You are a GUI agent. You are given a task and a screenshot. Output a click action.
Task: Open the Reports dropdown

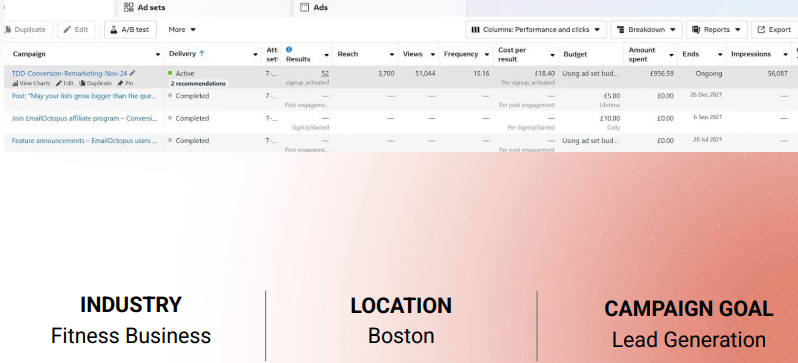click(x=717, y=30)
